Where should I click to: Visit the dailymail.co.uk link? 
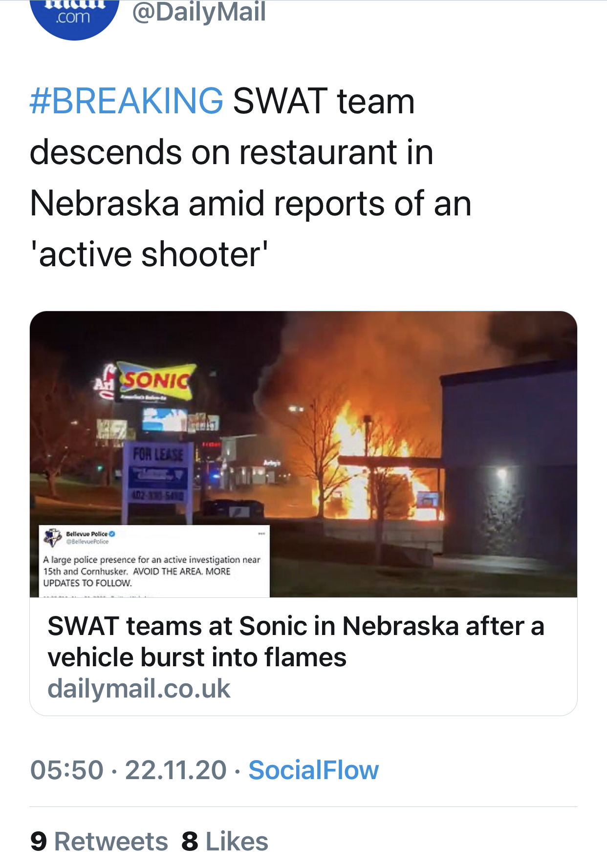(139, 688)
